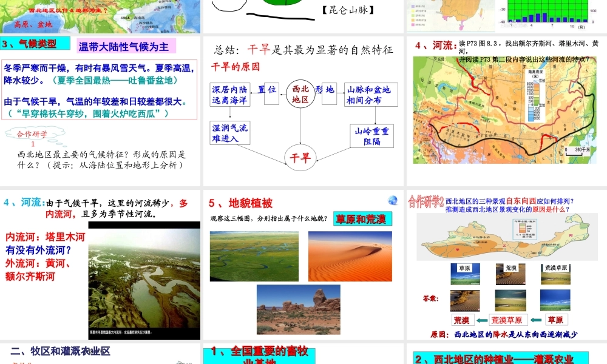This screenshot has width=607, height=364.
Task: Click the 山脉和盆地相间分布 diagram box
Action: pyautogui.click(x=371, y=95)
